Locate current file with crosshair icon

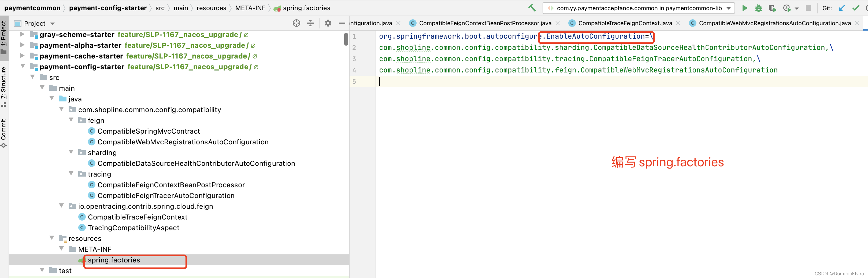(296, 23)
